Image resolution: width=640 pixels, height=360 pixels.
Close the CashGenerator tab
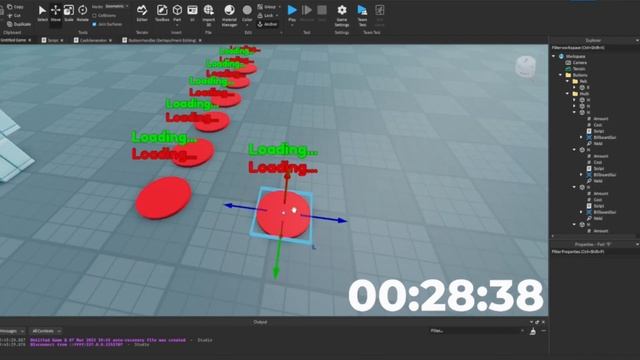coord(111,40)
